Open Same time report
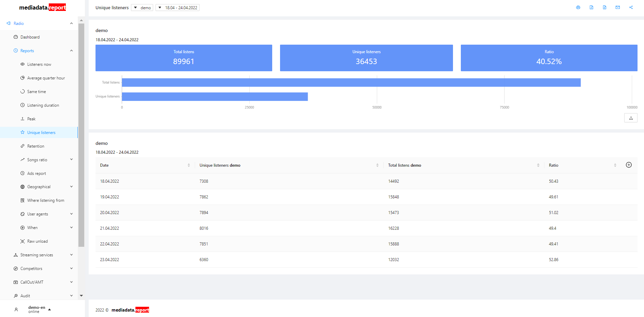Image resolution: width=644 pixels, height=317 pixels. click(36, 92)
